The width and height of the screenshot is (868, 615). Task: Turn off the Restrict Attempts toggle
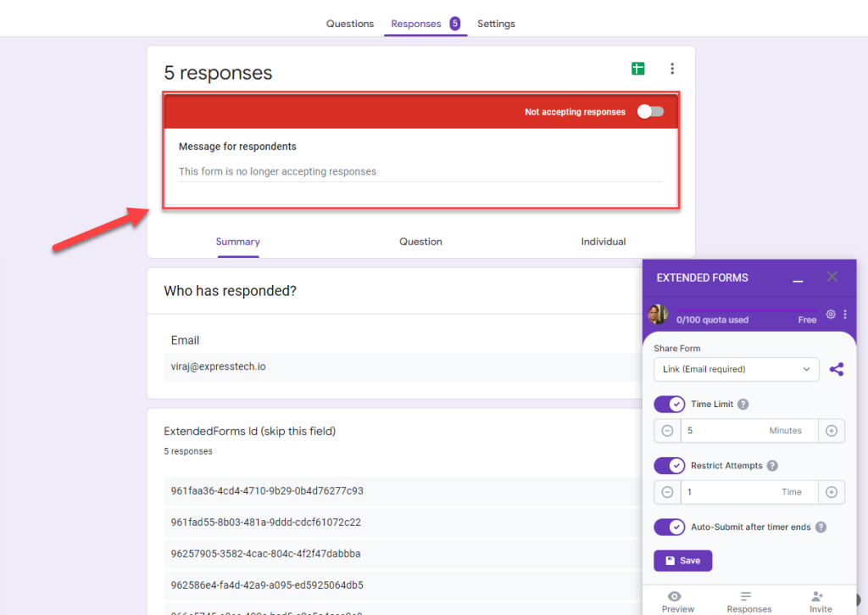click(670, 466)
